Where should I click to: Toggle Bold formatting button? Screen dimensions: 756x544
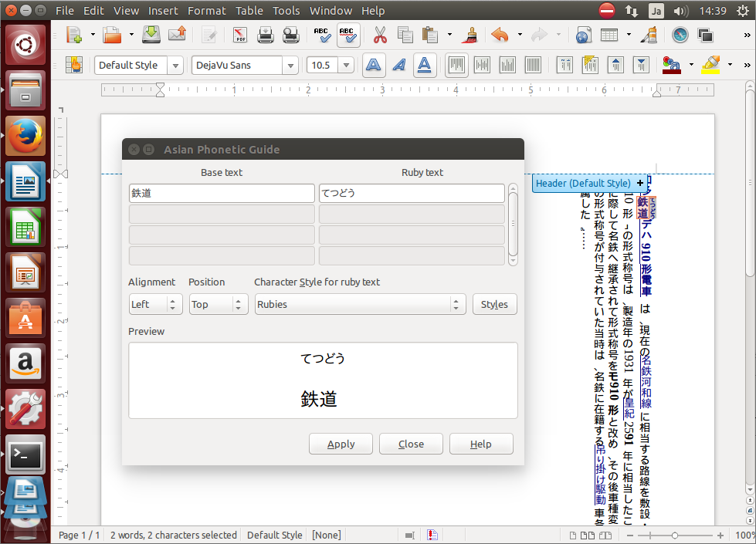coord(375,66)
